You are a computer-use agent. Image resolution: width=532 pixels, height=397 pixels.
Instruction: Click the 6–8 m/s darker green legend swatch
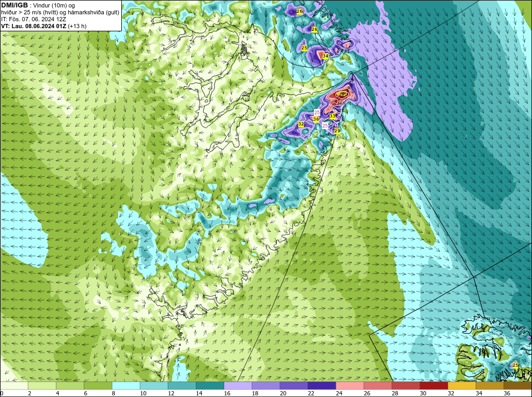click(x=98, y=385)
